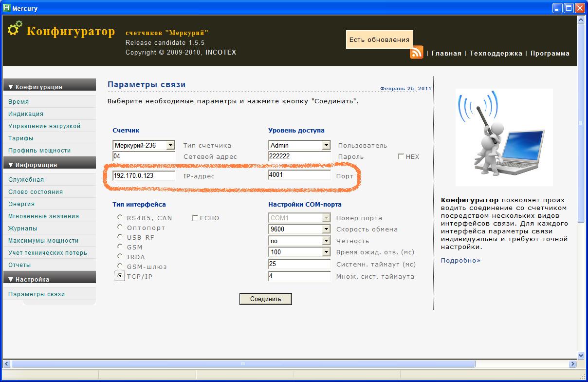
Task: Open Программа in top navigation
Action: pyautogui.click(x=550, y=54)
